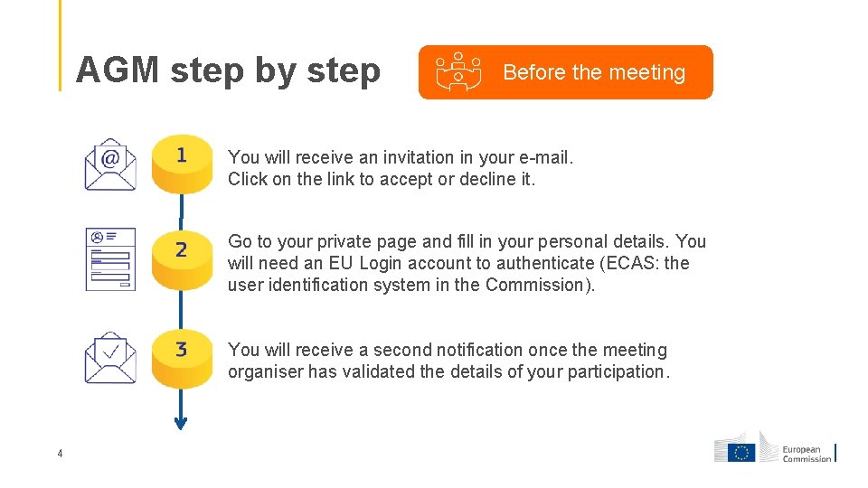
Task: Select the yellow step 1 marker
Action: click(x=182, y=164)
